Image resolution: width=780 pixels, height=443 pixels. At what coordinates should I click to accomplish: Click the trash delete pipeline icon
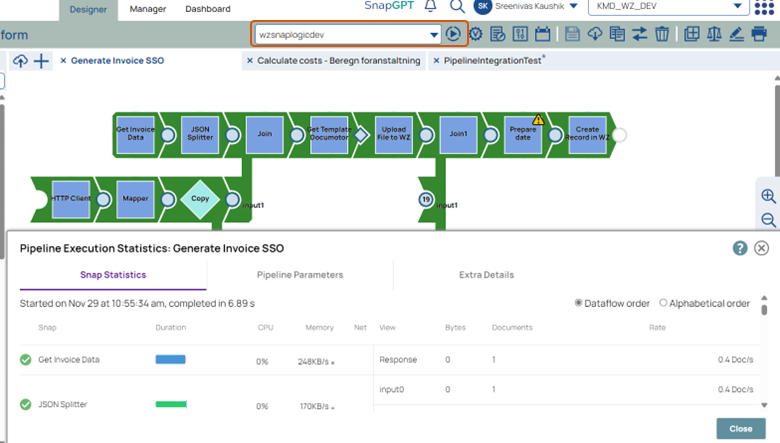click(x=662, y=34)
